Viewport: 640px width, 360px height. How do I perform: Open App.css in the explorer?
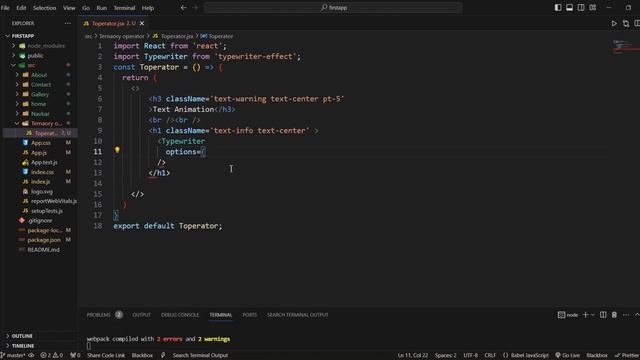click(41, 143)
